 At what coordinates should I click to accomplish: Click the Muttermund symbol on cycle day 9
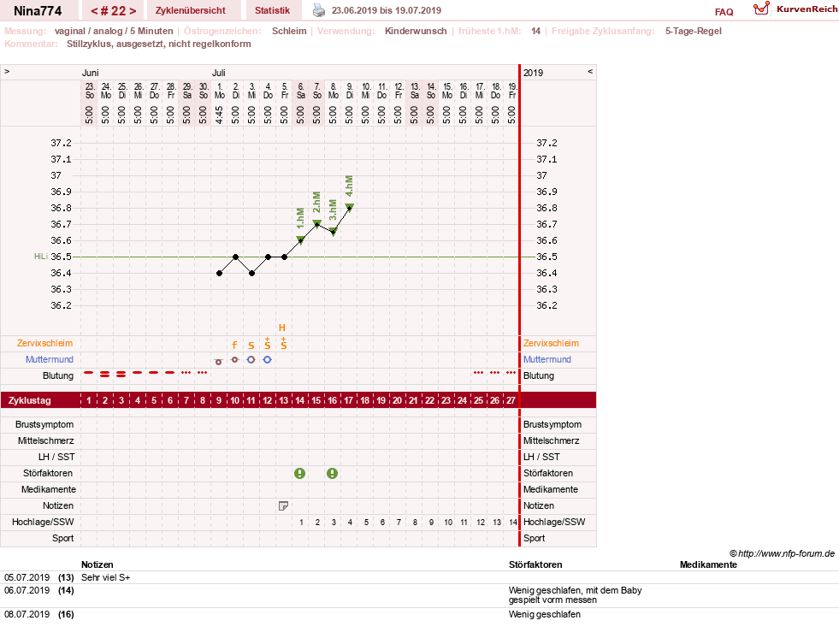[x=218, y=362]
